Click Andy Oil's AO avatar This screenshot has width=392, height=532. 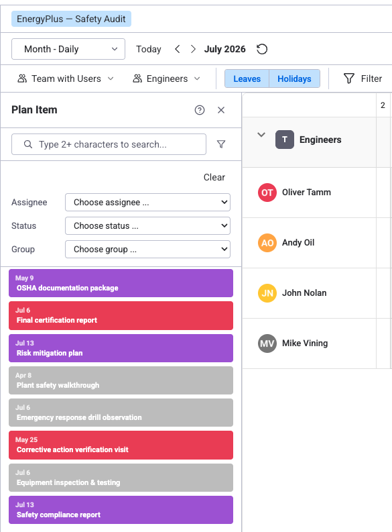point(267,243)
